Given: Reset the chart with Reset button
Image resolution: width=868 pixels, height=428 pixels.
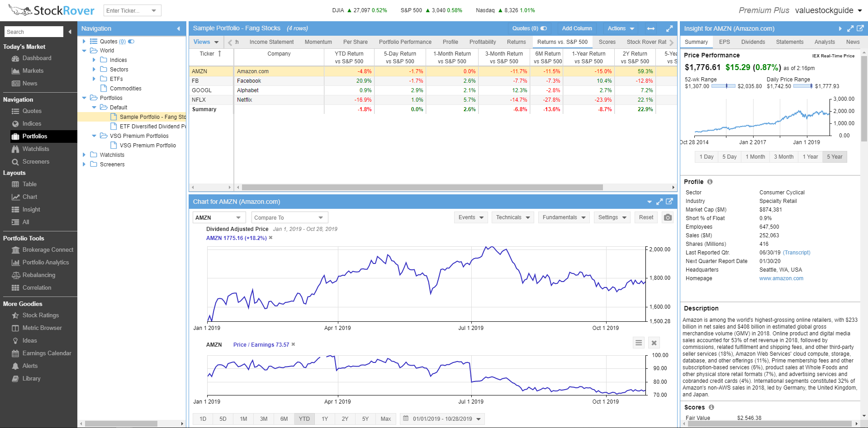Looking at the screenshot, I should pos(646,217).
